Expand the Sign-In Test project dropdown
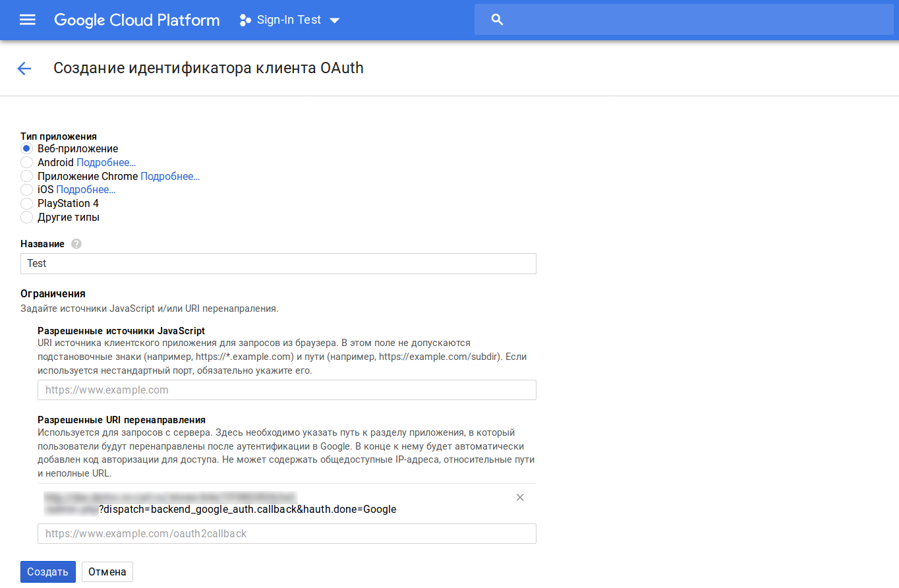Image resolution: width=899 pixels, height=588 pixels. 334,20
